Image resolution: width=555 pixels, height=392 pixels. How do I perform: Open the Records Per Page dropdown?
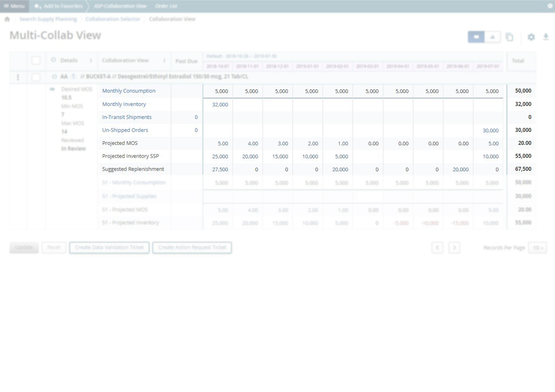point(537,248)
